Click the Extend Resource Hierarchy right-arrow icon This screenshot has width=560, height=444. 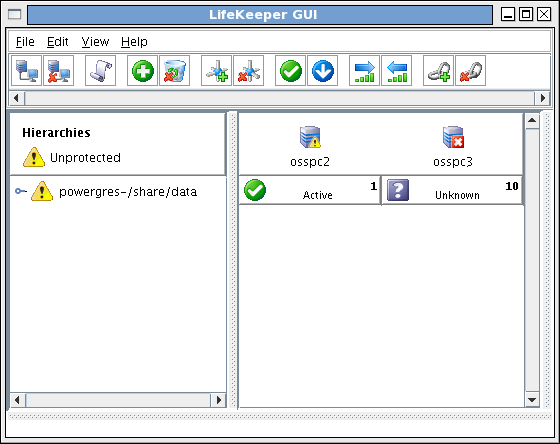[x=364, y=71]
